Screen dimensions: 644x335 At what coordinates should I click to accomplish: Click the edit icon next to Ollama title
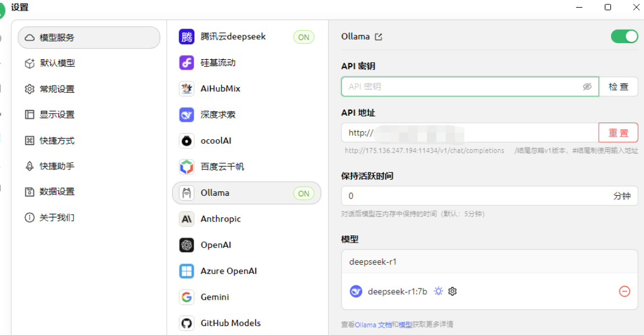[378, 36]
